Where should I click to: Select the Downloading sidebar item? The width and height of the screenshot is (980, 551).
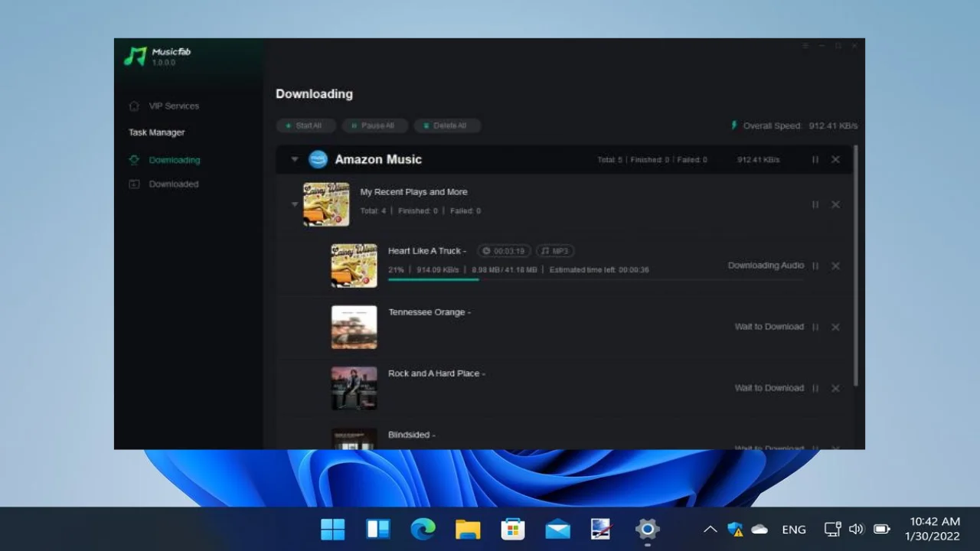coord(165,160)
